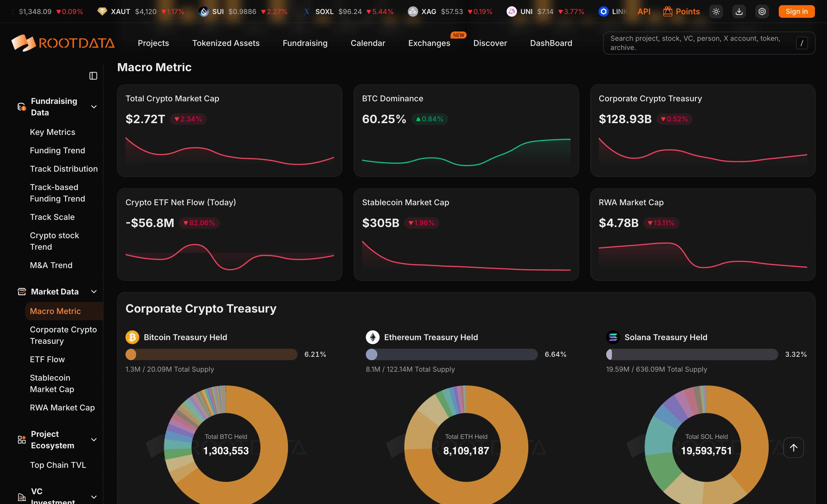This screenshot has width=827, height=504.
Task: Click the SUI ticker droplet icon
Action: (204, 11)
